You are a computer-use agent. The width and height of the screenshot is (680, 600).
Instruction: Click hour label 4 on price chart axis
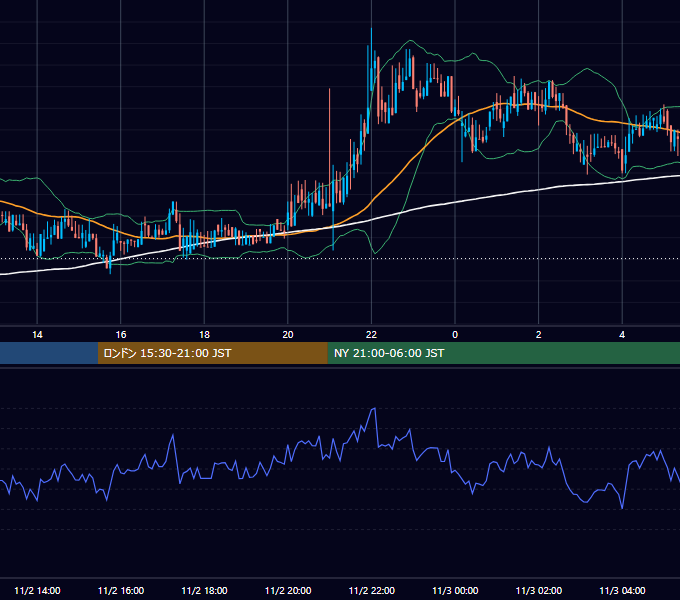[x=622, y=335]
